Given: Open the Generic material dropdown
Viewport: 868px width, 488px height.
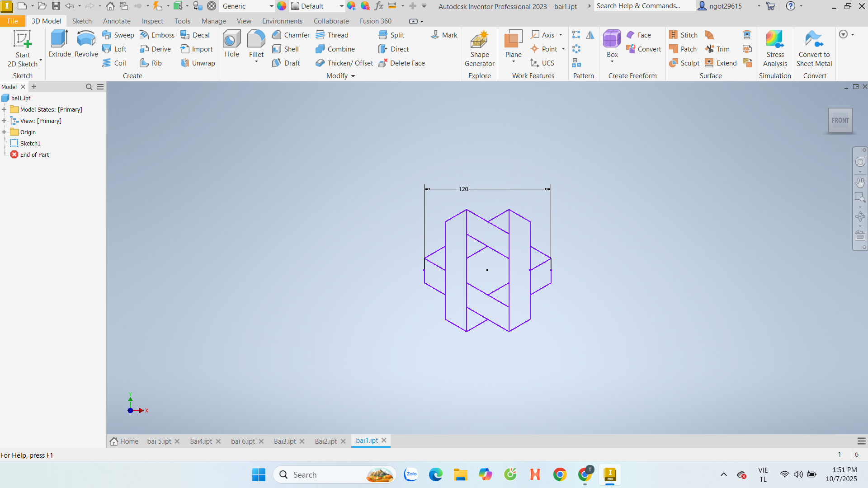Looking at the screenshot, I should pos(271,6).
